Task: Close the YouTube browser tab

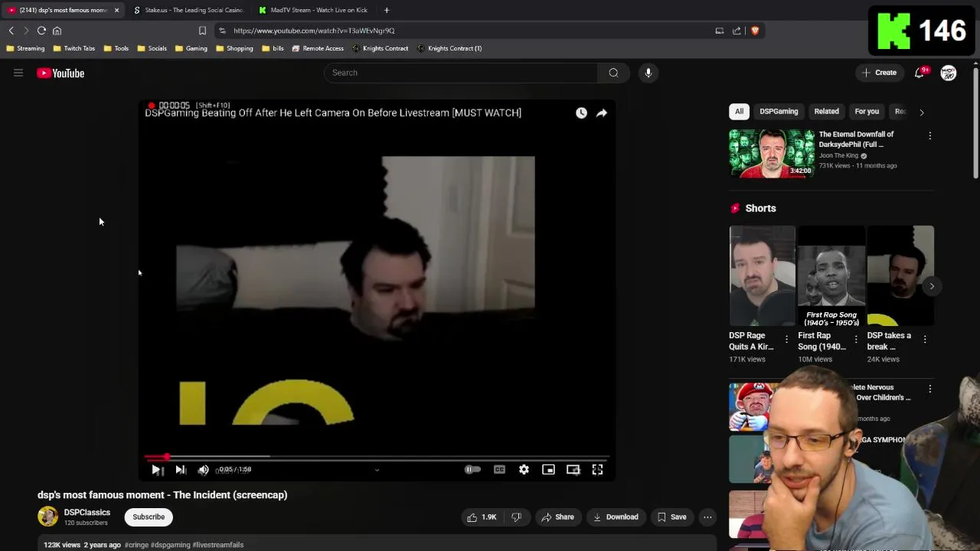Action: [116, 10]
